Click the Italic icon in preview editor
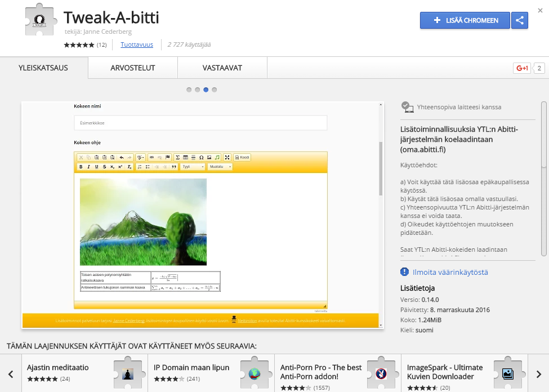 click(x=88, y=167)
